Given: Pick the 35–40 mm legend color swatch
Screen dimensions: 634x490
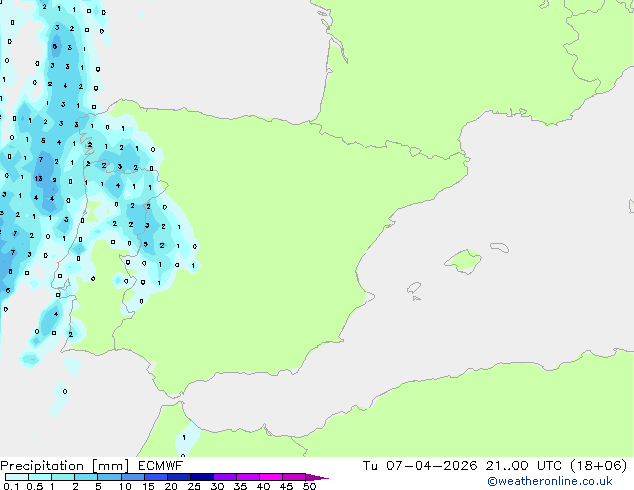Looking at the screenshot, I should pos(247,477).
